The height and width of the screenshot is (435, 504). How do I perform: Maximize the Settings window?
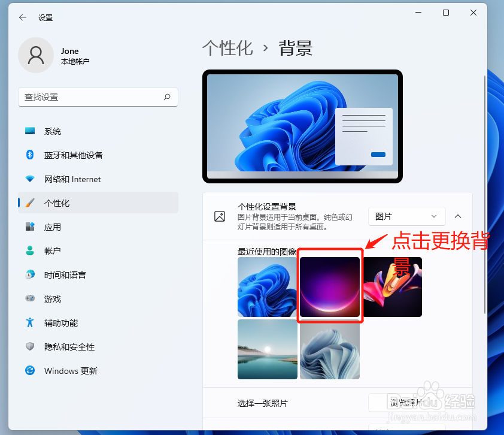click(446, 13)
